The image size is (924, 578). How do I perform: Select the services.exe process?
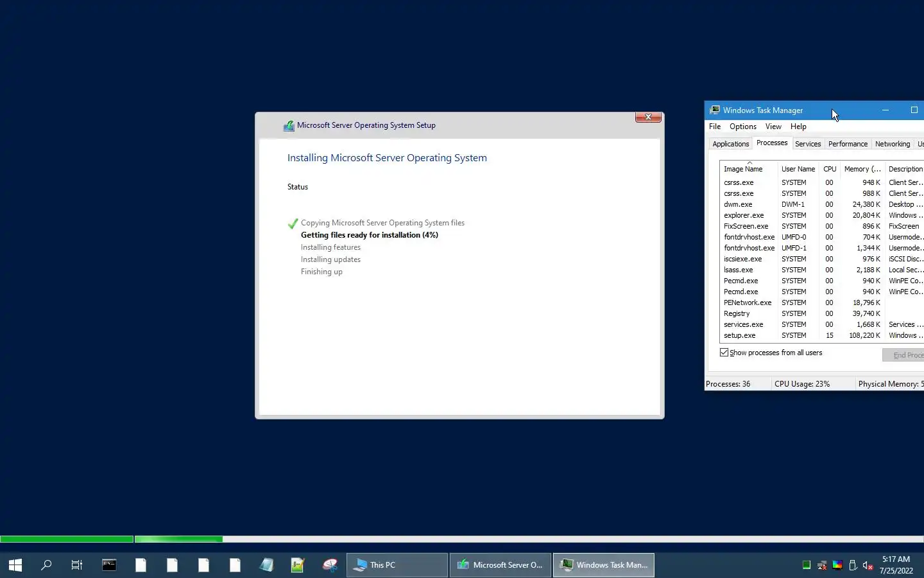coord(822,324)
